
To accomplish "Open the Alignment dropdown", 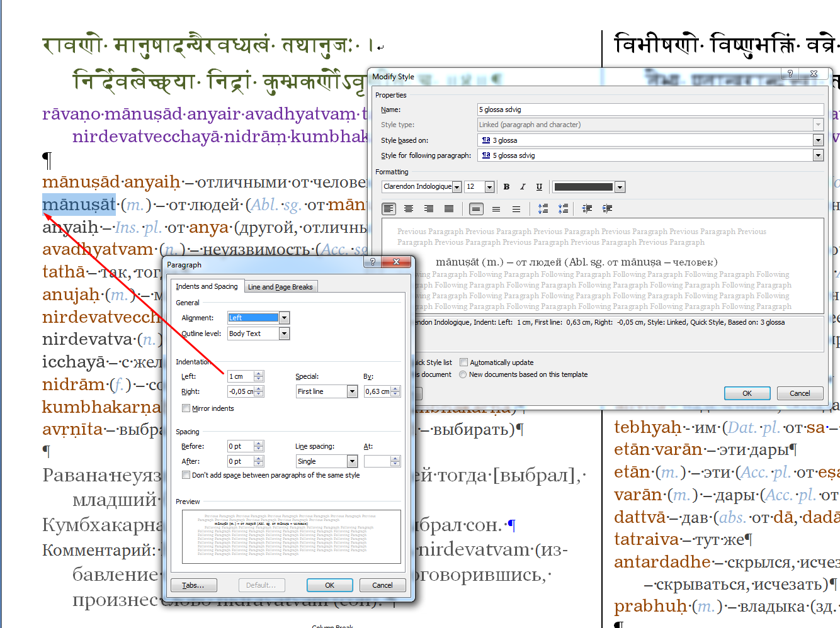I will click(x=285, y=318).
